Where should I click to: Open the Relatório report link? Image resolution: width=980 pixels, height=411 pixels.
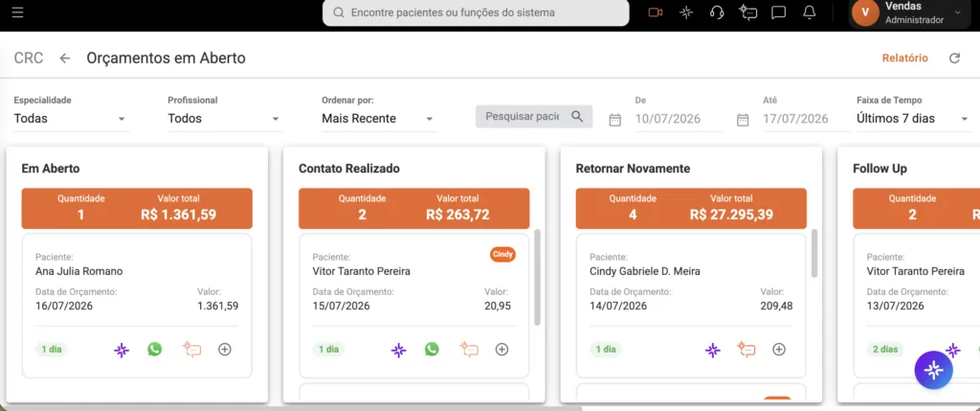904,58
